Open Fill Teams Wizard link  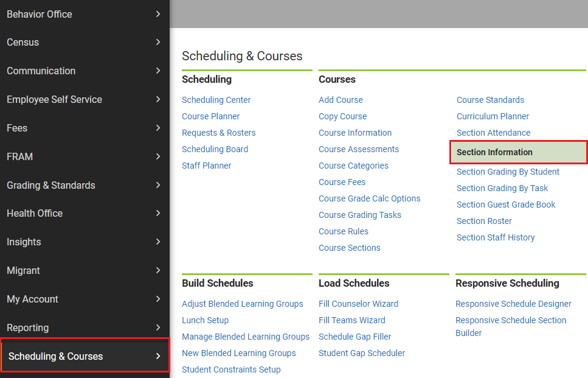coord(351,320)
